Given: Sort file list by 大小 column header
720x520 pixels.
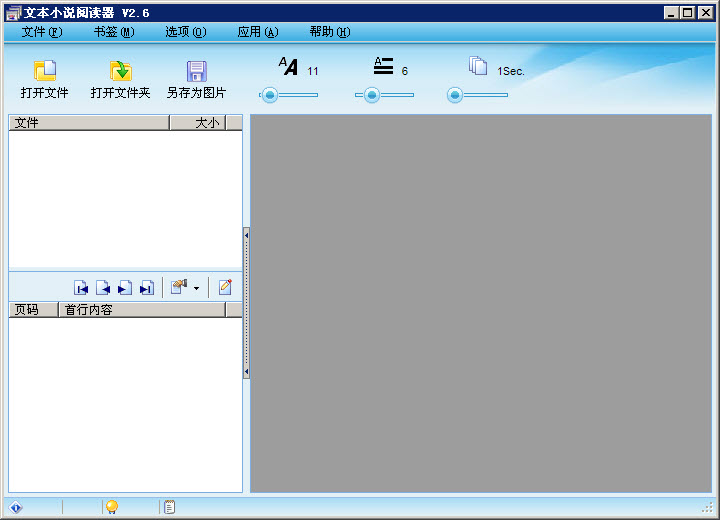Looking at the screenshot, I should pos(206,123).
